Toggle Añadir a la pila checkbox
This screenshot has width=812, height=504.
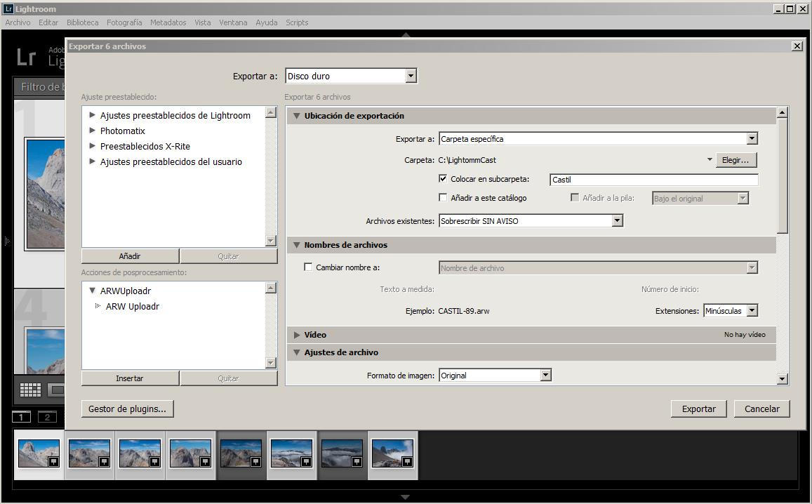pos(574,197)
